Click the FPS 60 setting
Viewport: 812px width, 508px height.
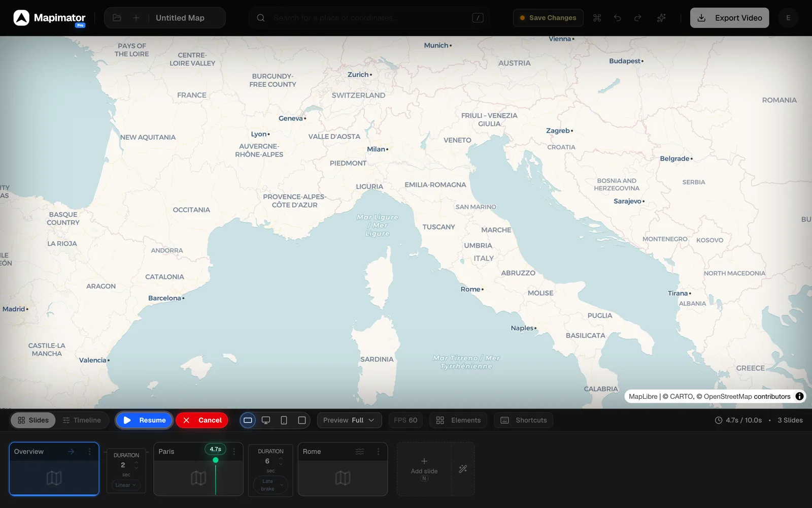click(405, 420)
